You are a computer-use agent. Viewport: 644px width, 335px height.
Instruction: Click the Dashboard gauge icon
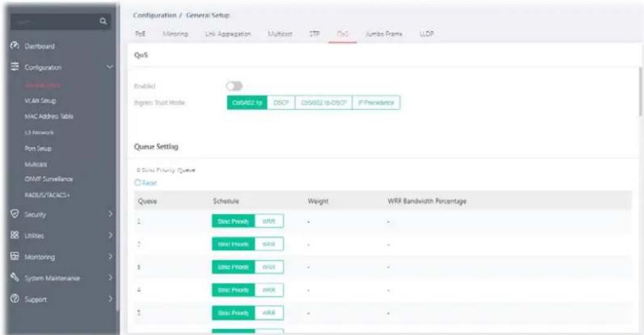click(x=15, y=45)
